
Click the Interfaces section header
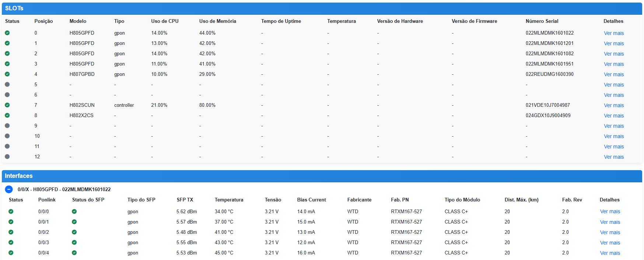(x=19, y=176)
